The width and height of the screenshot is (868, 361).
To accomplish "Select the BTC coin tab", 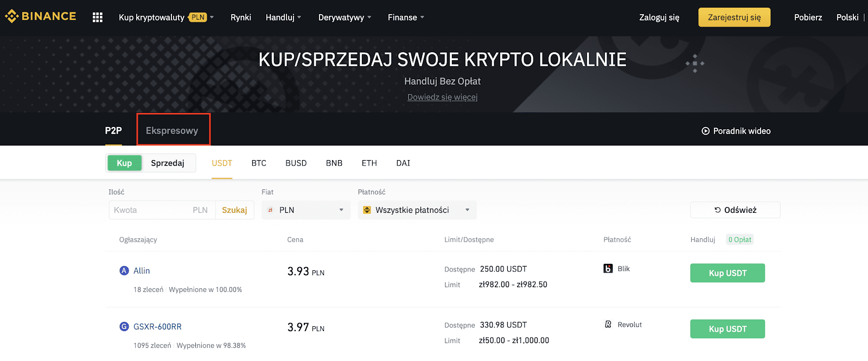I will (x=259, y=163).
